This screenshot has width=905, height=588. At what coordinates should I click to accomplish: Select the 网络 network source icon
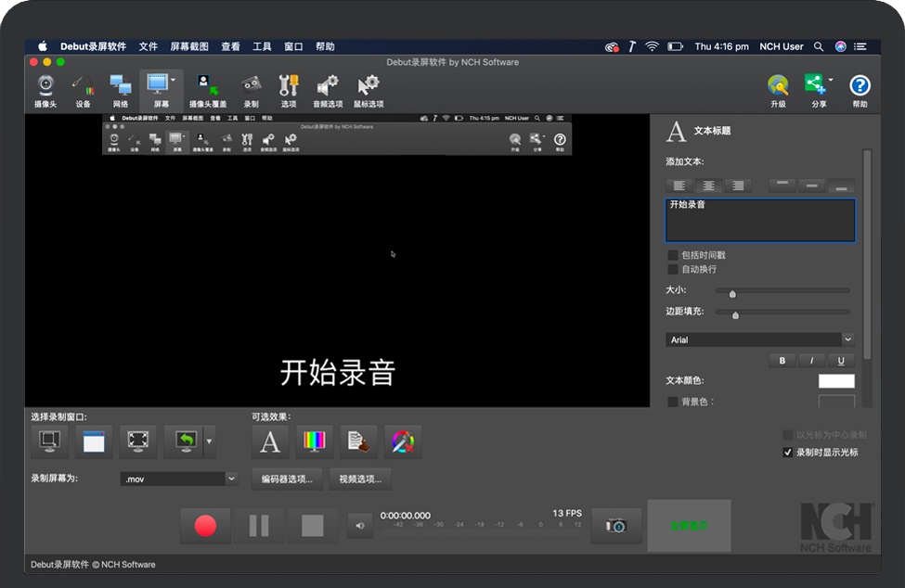(121, 91)
